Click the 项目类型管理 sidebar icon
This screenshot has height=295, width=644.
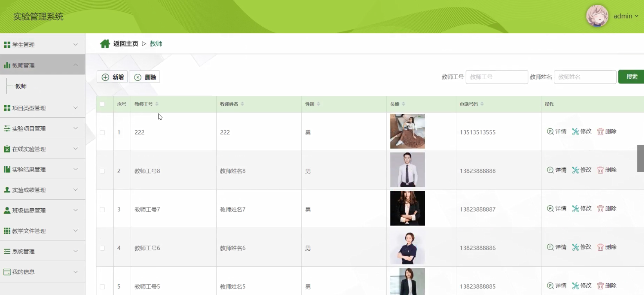[7, 108]
